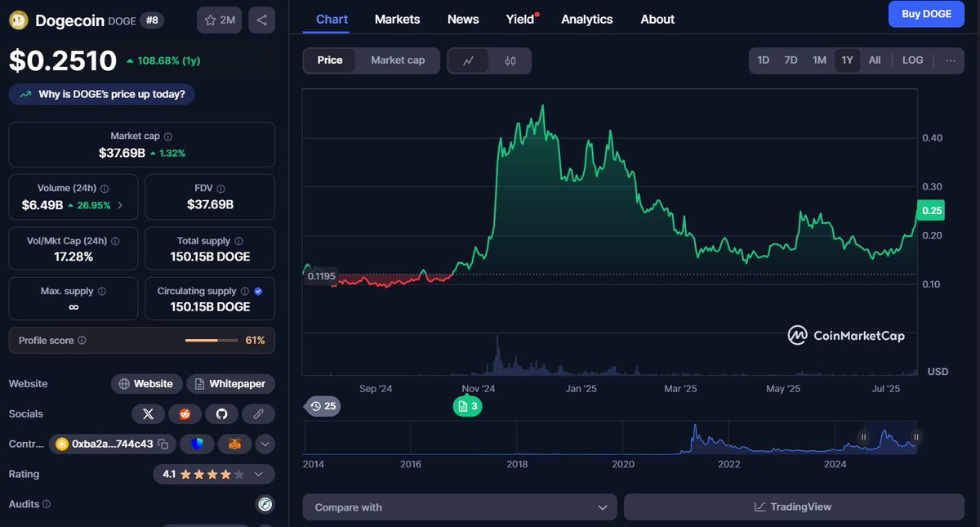This screenshot has height=527, width=980.
Task: Click the #8 rank badge
Action: (150, 20)
